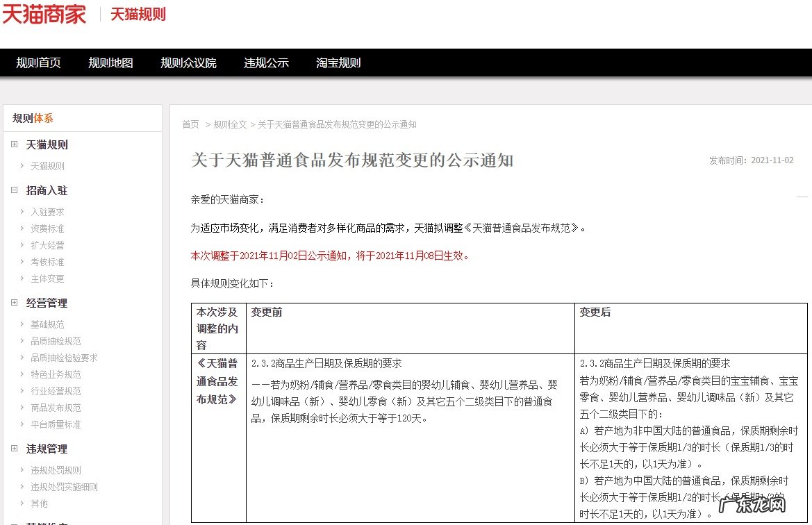Expand the 违规管理 sidebar section
The image size is (812, 525).
[x=13, y=449]
